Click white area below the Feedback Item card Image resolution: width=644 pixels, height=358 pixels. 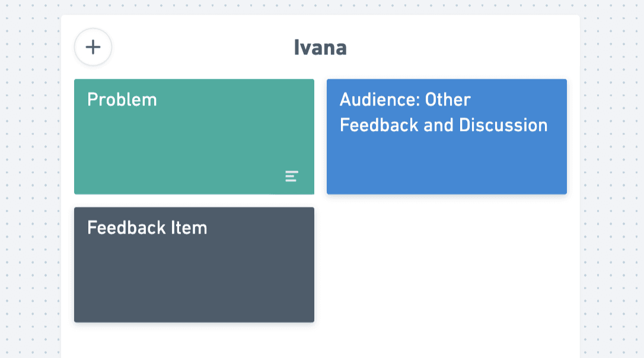click(x=194, y=341)
